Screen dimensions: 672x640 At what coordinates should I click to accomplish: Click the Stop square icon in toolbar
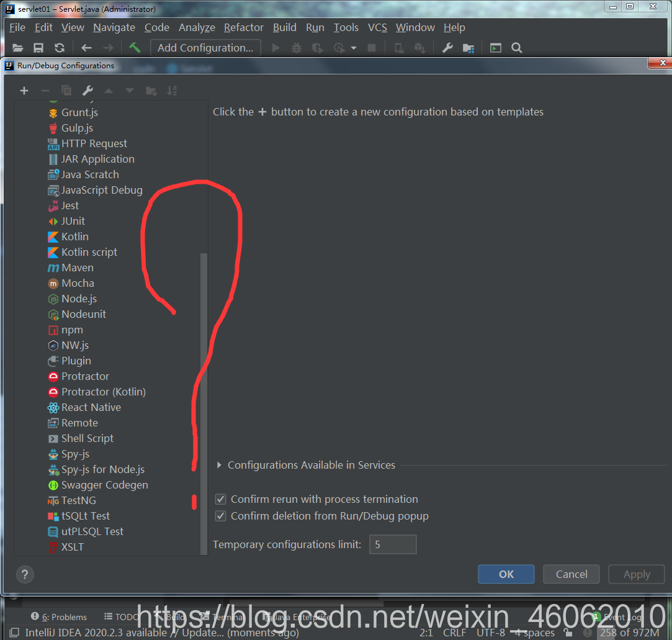372,48
